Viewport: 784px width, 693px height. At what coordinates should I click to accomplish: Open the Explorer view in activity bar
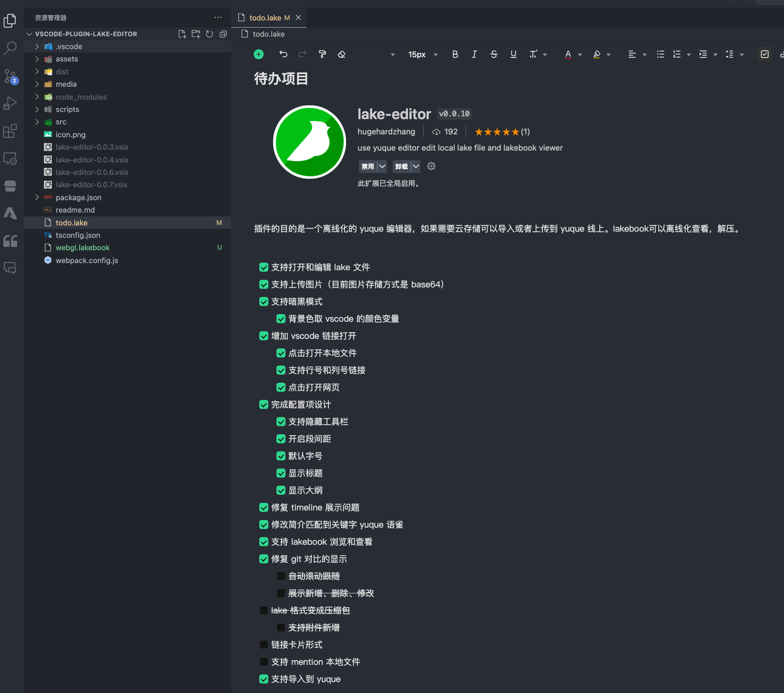click(10, 20)
